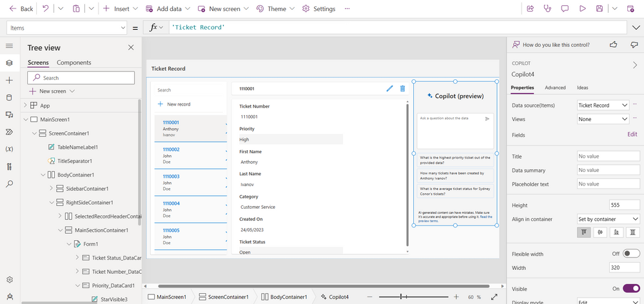Click the Paste clipboard icon
This screenshot has width=644, height=304.
(77, 8)
